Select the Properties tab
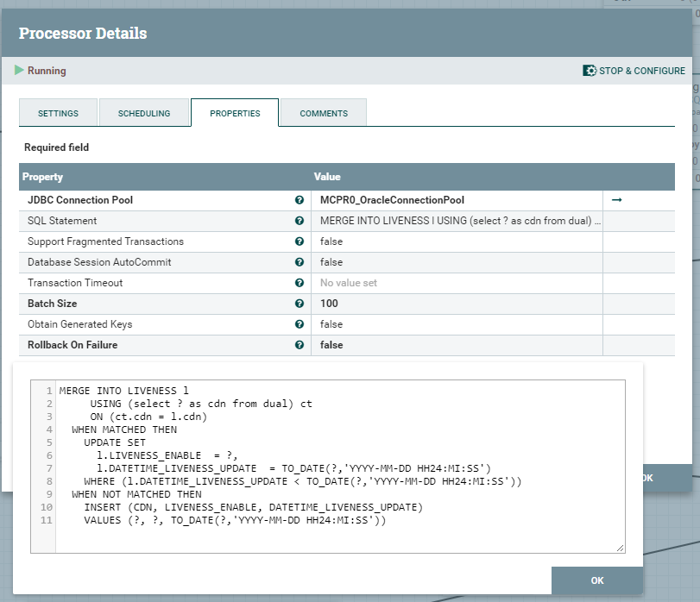 tap(235, 113)
